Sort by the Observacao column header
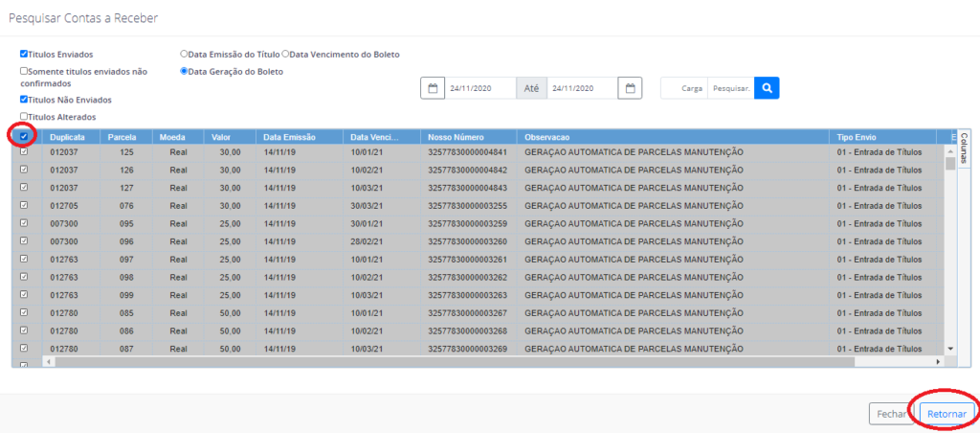Image resolution: width=980 pixels, height=433 pixels. click(x=673, y=137)
